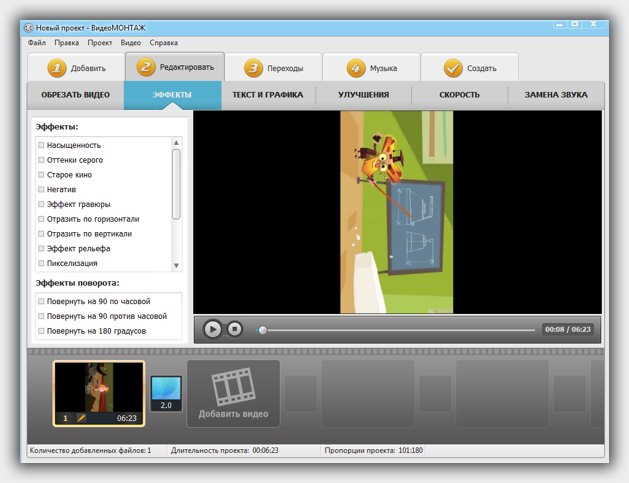Click the blue transition icon labeled 2.0
629x483 pixels.
tap(166, 392)
